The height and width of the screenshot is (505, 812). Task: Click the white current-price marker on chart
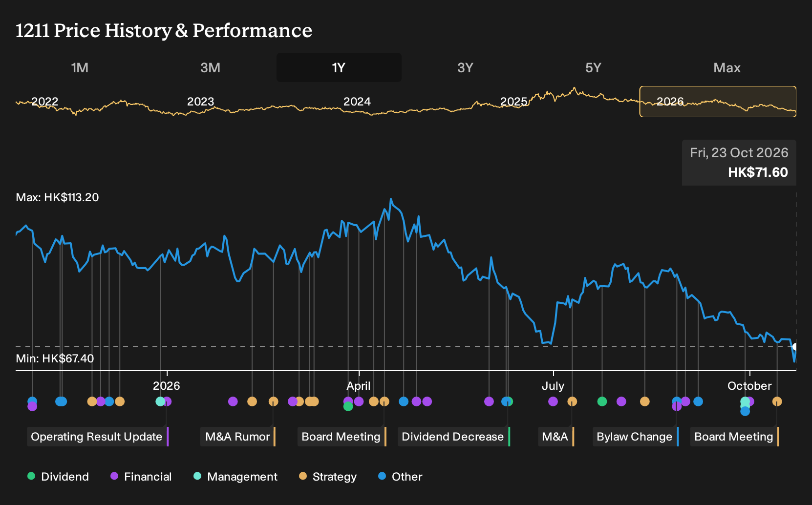(x=795, y=347)
